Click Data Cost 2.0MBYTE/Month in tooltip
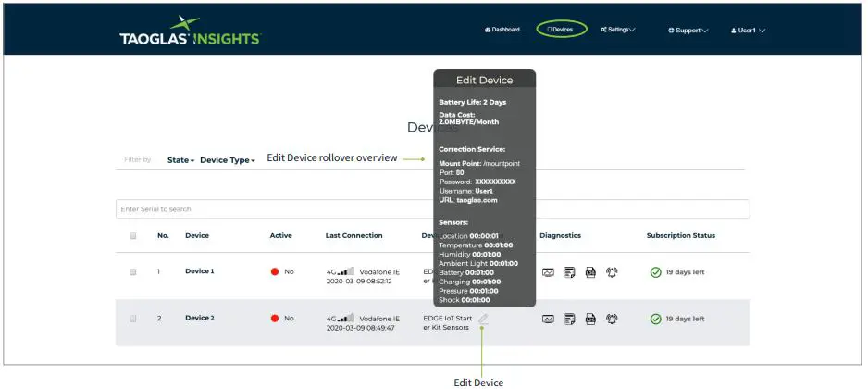868x389 pixels. click(469, 118)
